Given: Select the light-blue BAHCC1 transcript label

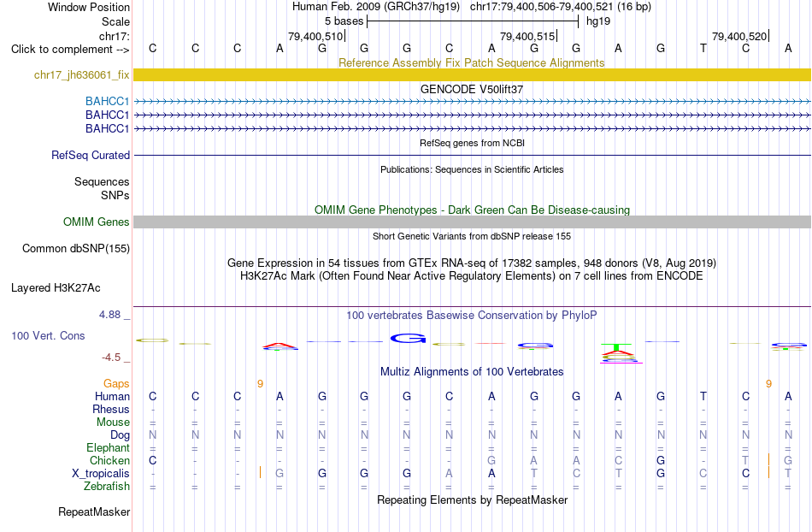Looking at the screenshot, I should [x=107, y=101].
